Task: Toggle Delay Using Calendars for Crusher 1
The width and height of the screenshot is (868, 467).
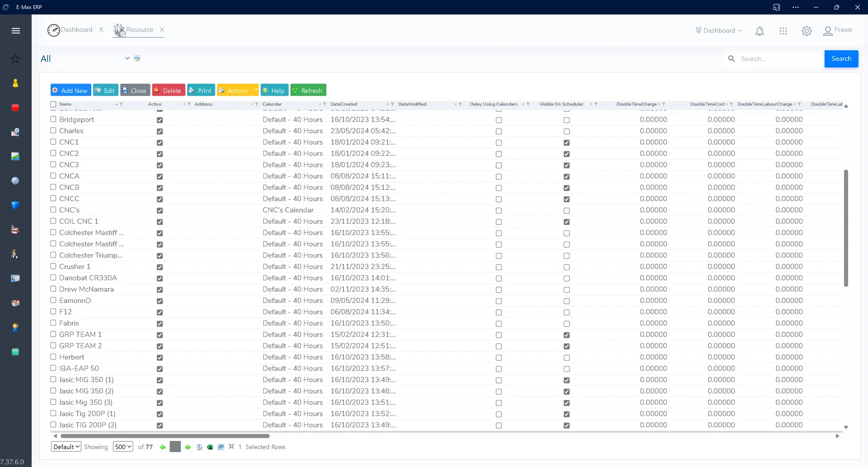Action: (x=499, y=267)
